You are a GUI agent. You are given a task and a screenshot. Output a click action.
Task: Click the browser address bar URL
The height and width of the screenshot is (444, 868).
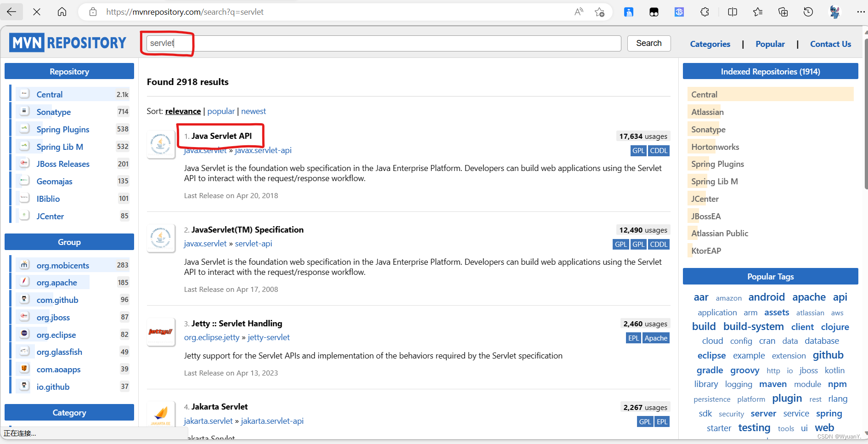click(x=185, y=12)
